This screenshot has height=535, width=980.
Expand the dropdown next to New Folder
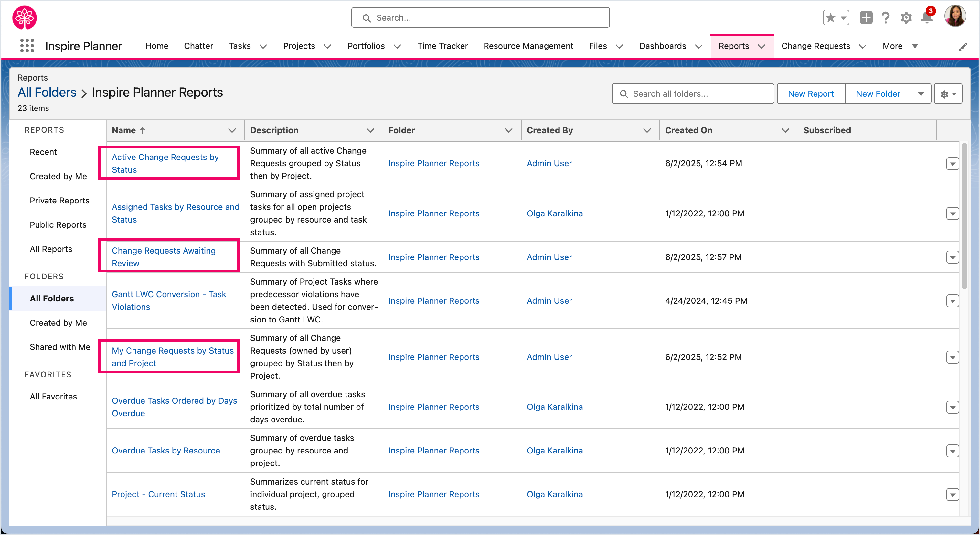pyautogui.click(x=921, y=94)
